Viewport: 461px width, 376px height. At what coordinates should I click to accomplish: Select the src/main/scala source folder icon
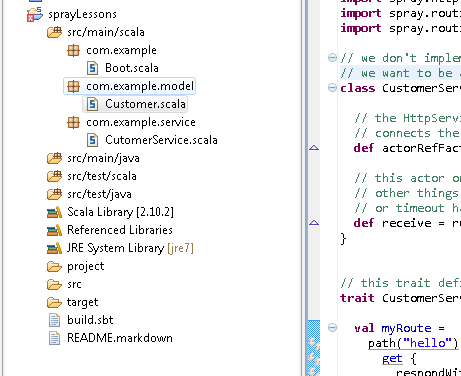(x=54, y=32)
